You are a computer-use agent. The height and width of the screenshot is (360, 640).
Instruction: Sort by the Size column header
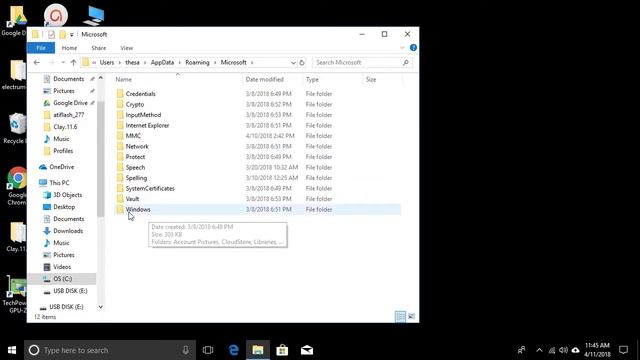(x=371, y=79)
